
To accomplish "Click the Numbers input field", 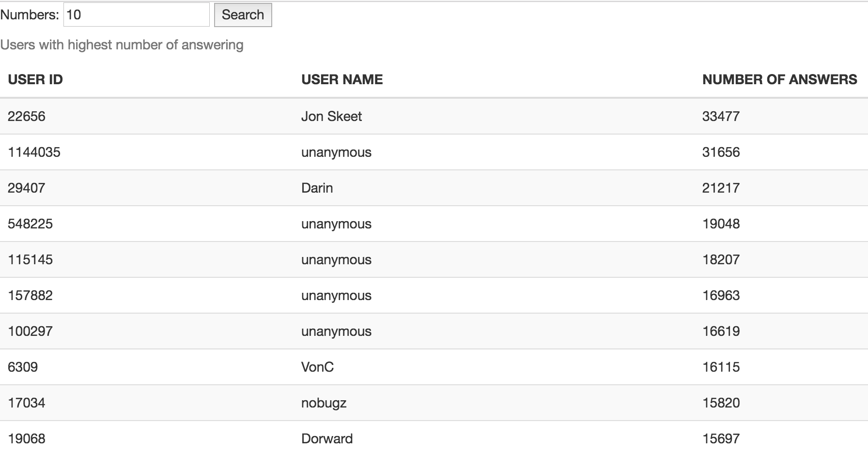I will 136,15.
